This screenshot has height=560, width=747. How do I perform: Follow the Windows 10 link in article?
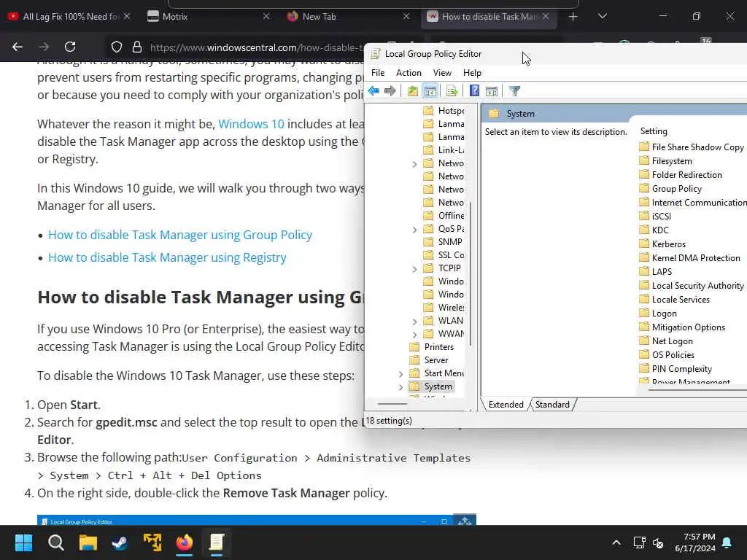point(251,124)
